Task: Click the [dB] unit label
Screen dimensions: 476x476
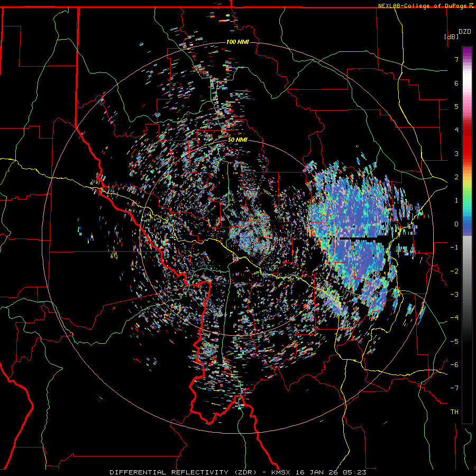Action: 451,36
